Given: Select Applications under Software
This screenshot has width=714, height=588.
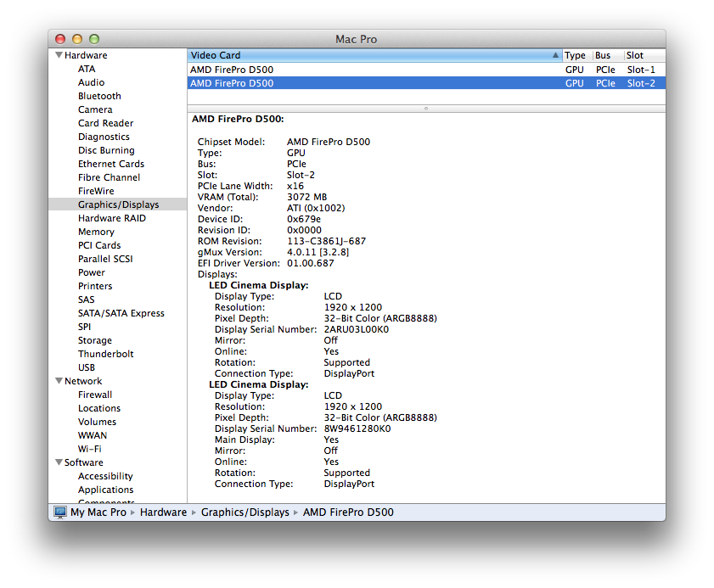Looking at the screenshot, I should coord(105,490).
